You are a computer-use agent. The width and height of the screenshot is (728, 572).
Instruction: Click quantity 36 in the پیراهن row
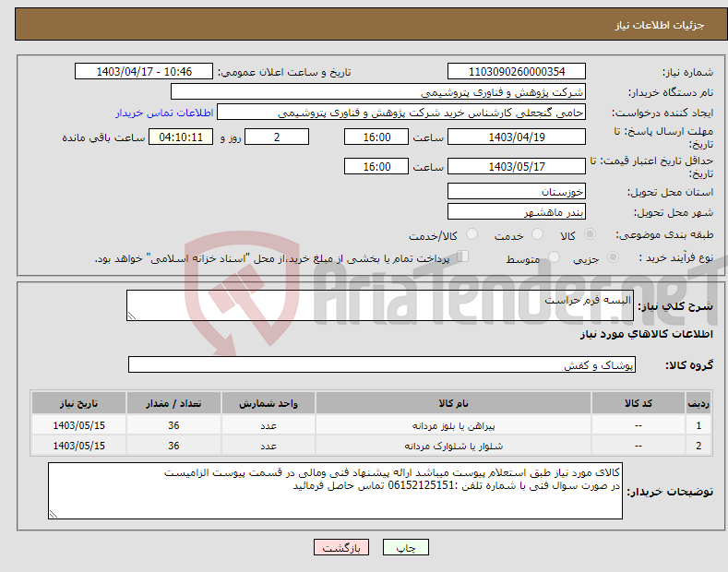(173, 425)
